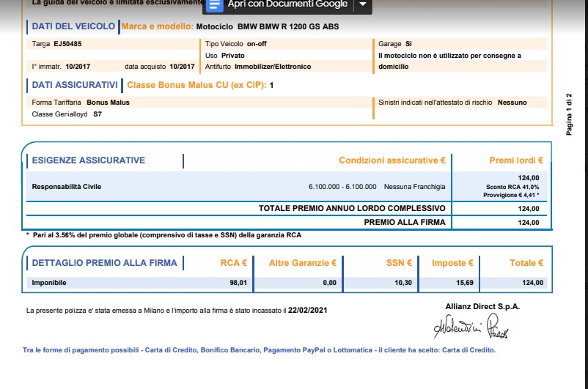
Task: Click the Classe Genialloyd value 'S7'
Action: [x=98, y=114]
